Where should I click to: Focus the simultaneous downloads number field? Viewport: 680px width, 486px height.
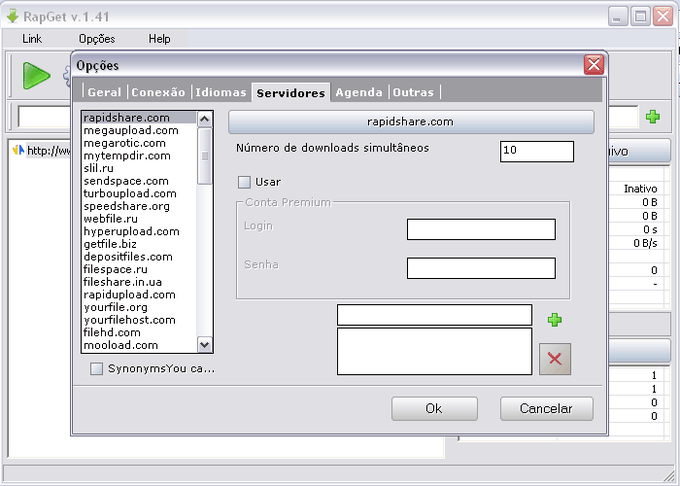[x=536, y=151]
